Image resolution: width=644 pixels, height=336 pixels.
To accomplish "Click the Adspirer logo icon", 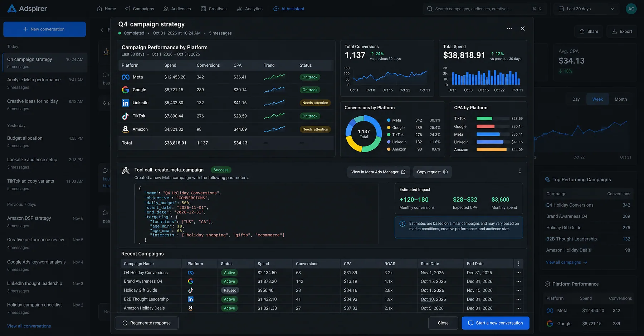I will [12, 9].
